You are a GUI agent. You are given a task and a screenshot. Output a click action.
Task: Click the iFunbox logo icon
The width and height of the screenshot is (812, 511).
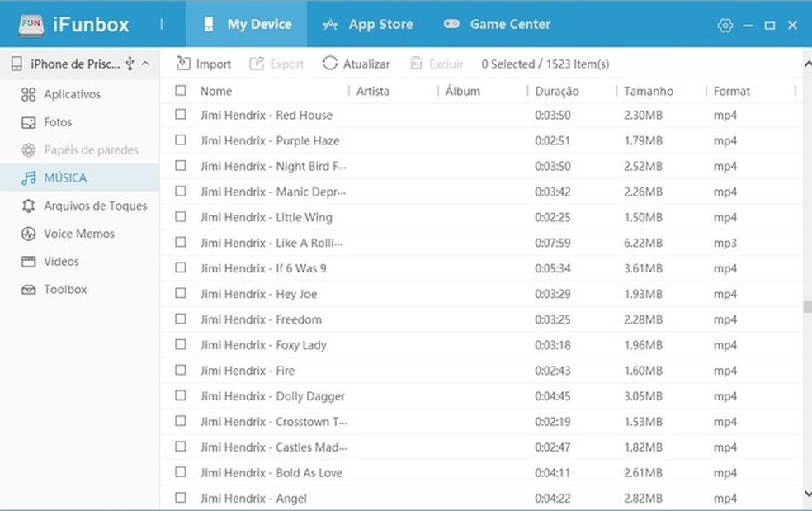[31, 25]
